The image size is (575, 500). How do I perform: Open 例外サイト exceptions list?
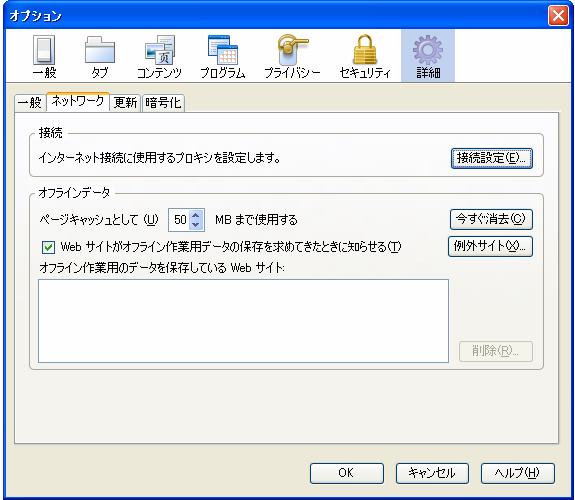pyautogui.click(x=490, y=247)
